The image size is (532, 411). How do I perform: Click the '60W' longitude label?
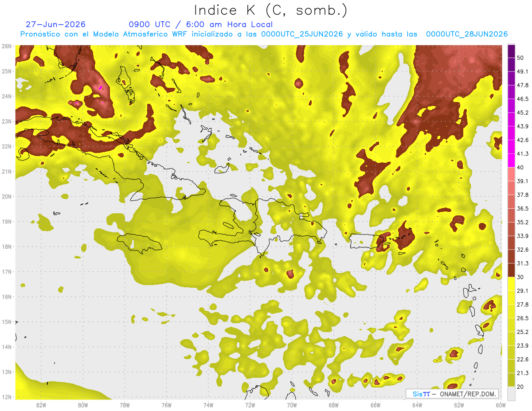(501, 405)
